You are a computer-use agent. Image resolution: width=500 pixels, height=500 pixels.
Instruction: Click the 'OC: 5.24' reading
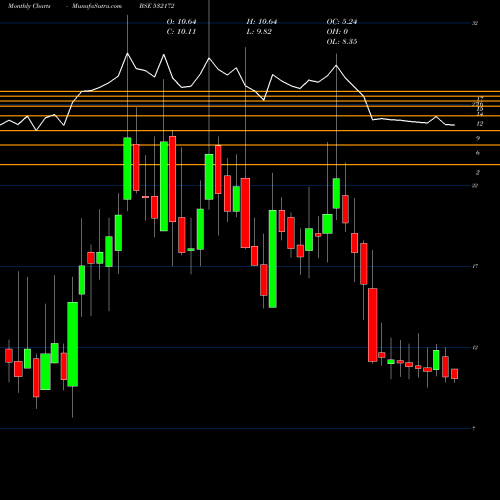pyautogui.click(x=342, y=22)
